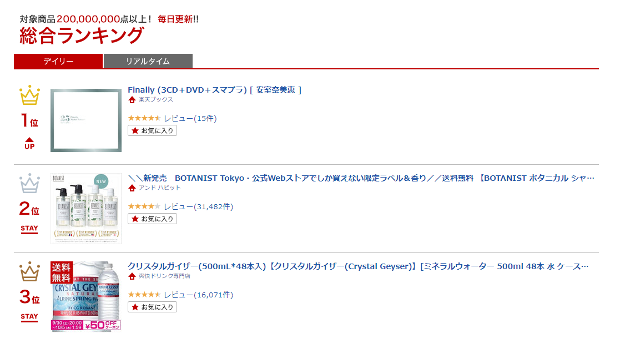Switch to the リアルタイム ranking tab
The image size is (625, 364).
(148, 62)
